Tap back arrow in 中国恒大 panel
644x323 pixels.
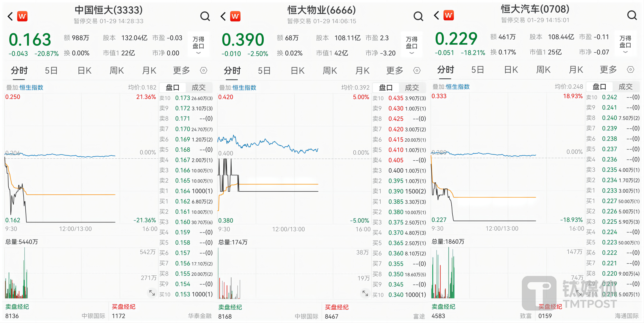pyautogui.click(x=10, y=16)
